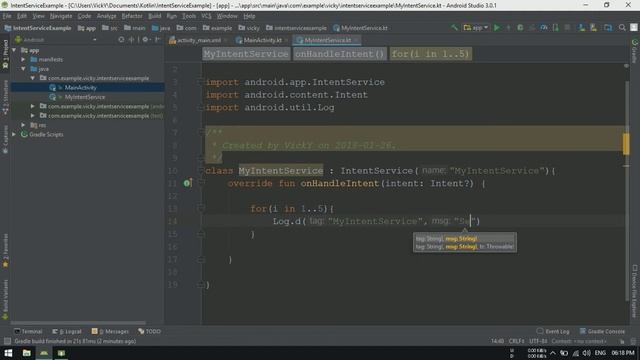Open the Project panel settings gear

point(145,40)
